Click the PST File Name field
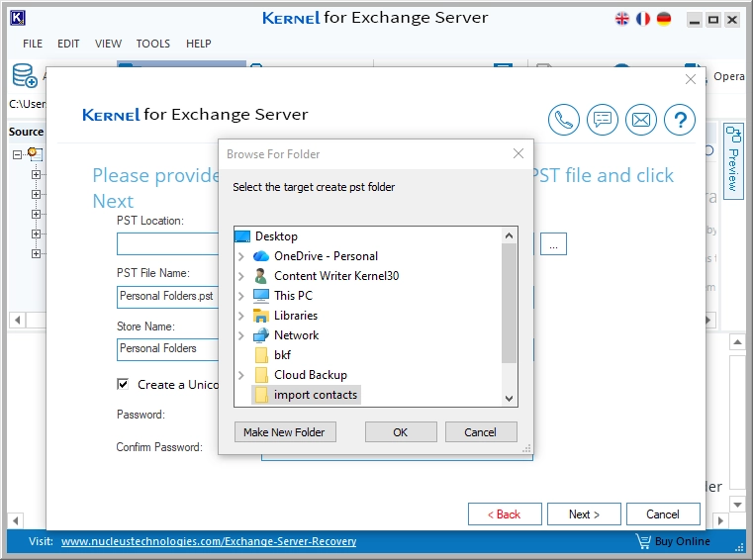This screenshot has height=560, width=753. tap(167, 297)
